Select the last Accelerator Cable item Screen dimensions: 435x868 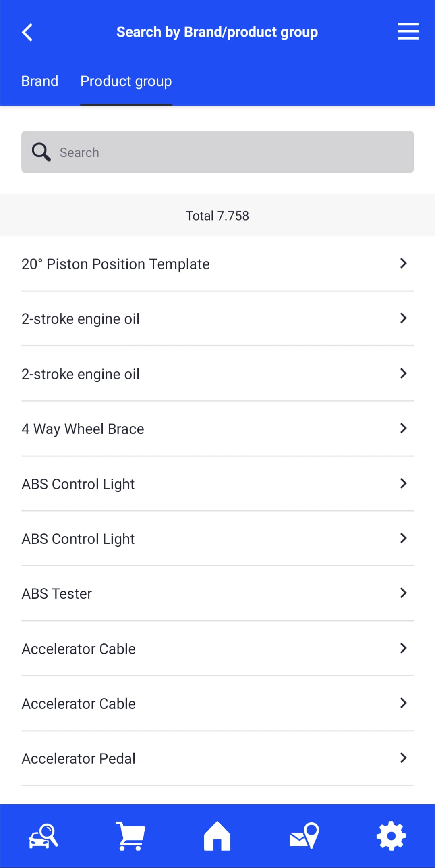79,704
